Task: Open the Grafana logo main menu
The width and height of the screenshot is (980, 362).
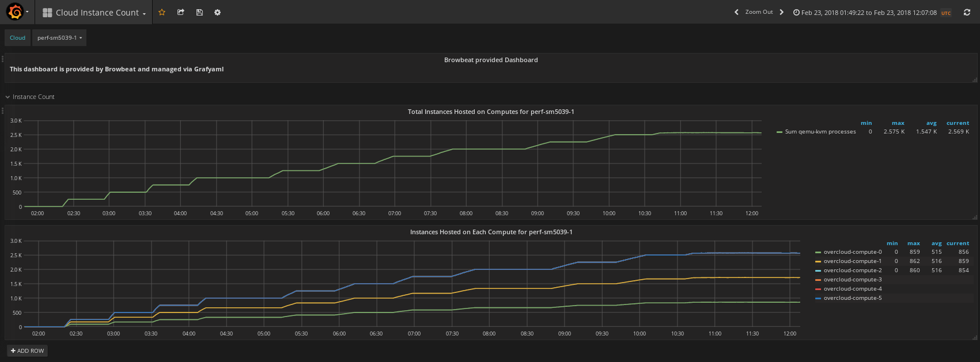Action: (18, 12)
